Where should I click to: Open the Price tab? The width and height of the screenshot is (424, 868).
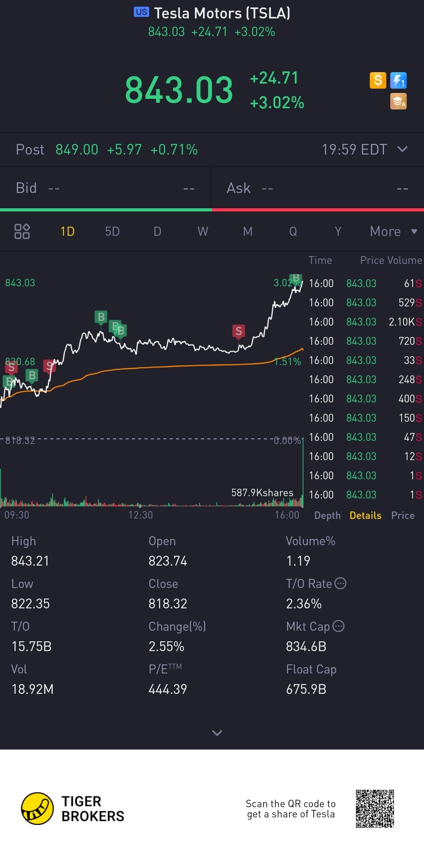[x=403, y=515]
